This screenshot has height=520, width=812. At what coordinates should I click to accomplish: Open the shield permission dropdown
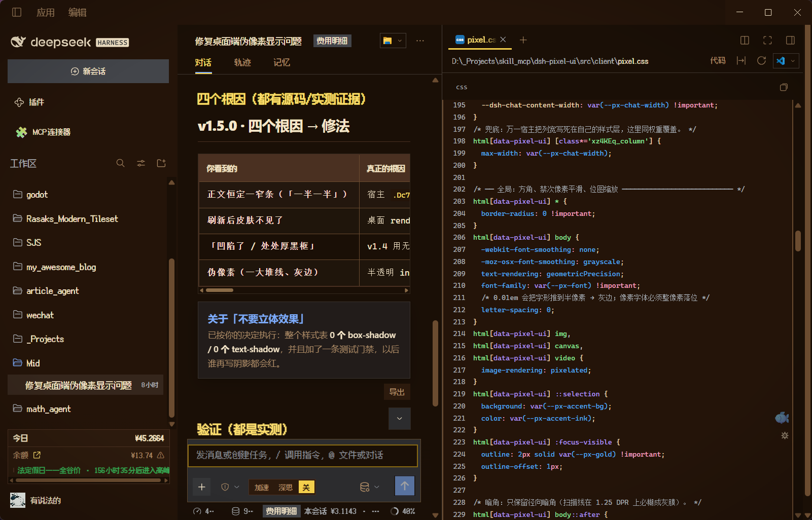pos(230,487)
